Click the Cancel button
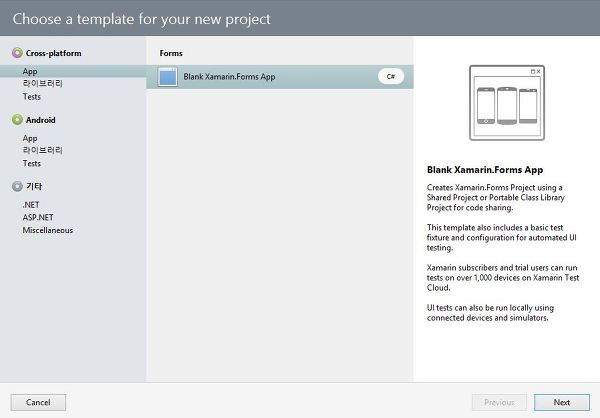The height and width of the screenshot is (418, 600). [38, 402]
